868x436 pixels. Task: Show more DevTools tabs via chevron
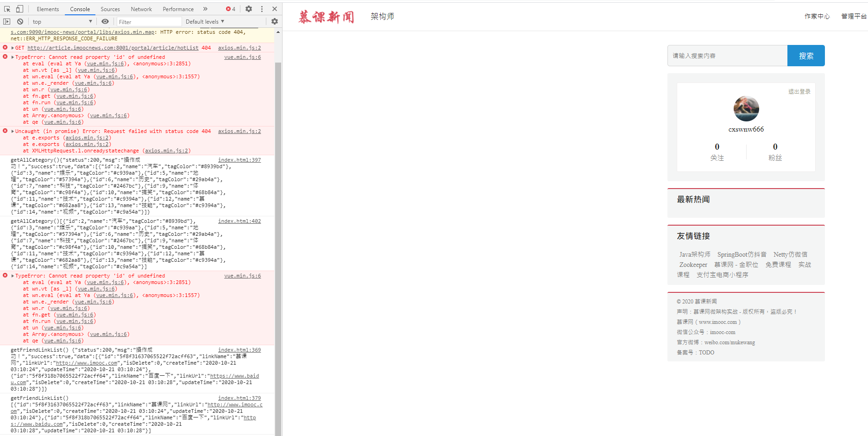(x=205, y=9)
